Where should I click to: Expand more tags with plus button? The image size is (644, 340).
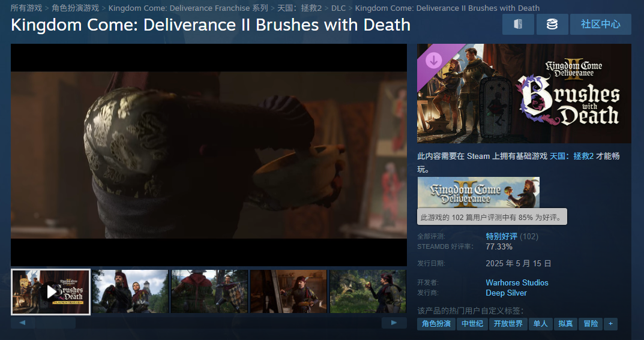[610, 324]
